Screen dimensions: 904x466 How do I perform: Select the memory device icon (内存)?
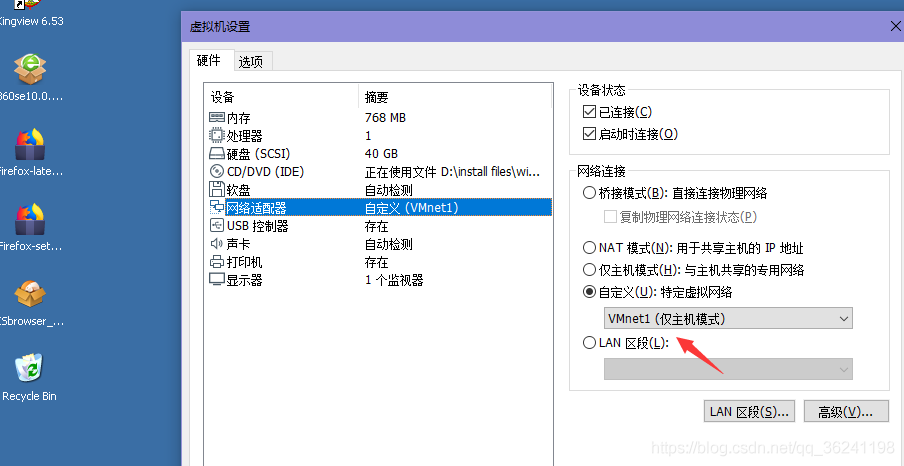[216, 118]
